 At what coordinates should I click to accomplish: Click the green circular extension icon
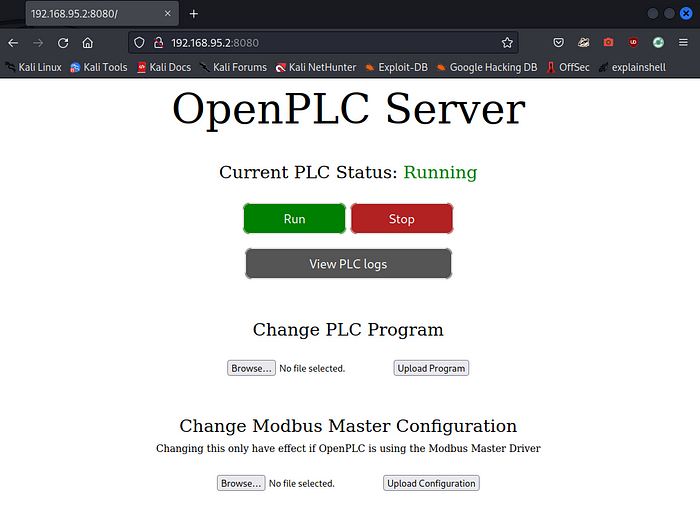[658, 42]
